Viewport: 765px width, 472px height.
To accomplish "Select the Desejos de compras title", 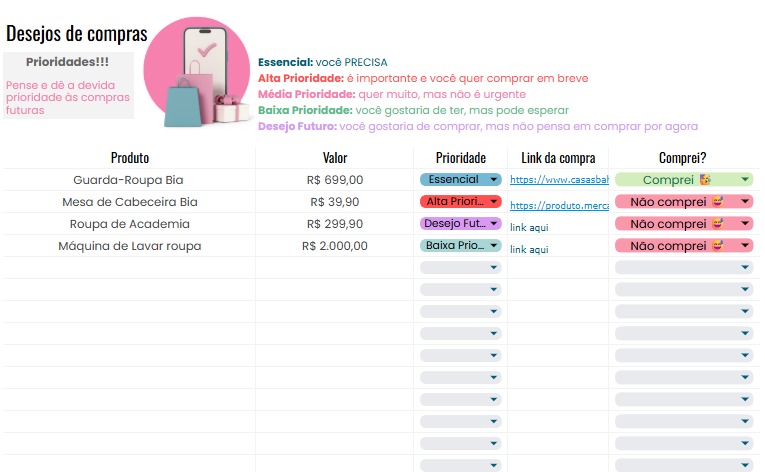I will [76, 33].
